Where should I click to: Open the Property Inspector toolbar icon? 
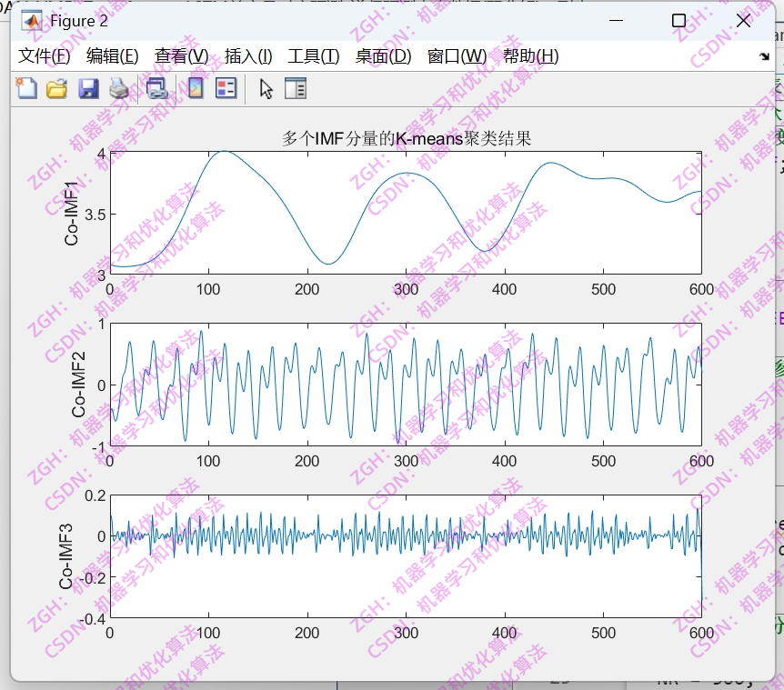click(x=296, y=88)
